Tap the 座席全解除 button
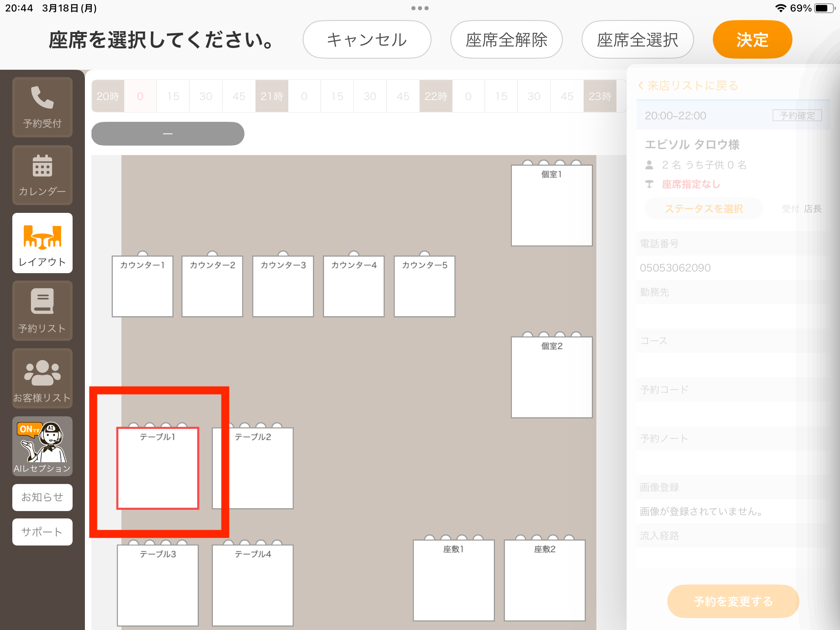 (x=506, y=40)
